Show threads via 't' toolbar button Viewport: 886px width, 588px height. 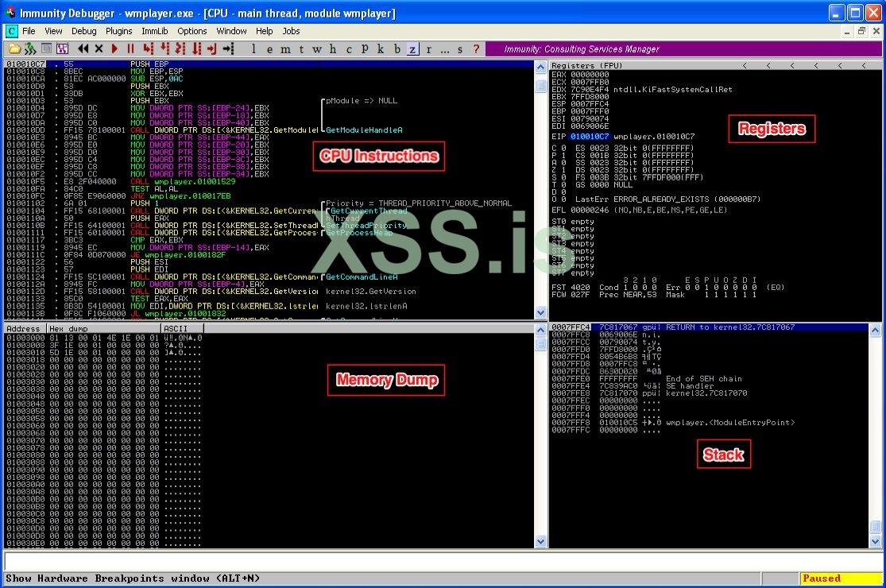click(x=301, y=49)
